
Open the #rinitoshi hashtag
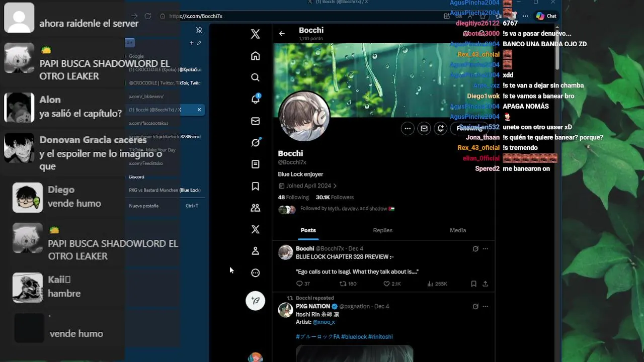click(x=380, y=337)
